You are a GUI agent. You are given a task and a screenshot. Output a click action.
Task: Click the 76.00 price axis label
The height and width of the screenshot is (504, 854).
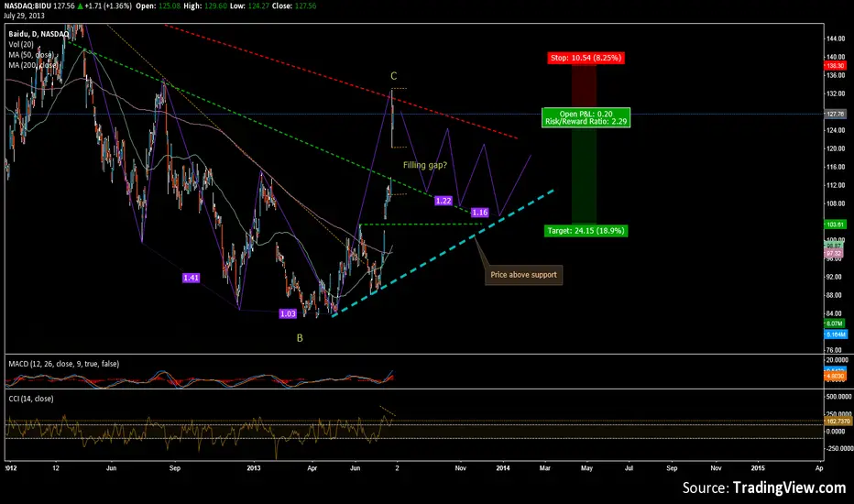(x=836, y=350)
